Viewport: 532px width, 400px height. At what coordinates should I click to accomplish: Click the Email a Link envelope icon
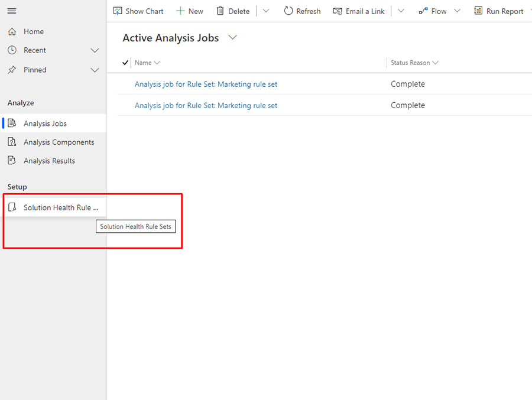pyautogui.click(x=338, y=11)
